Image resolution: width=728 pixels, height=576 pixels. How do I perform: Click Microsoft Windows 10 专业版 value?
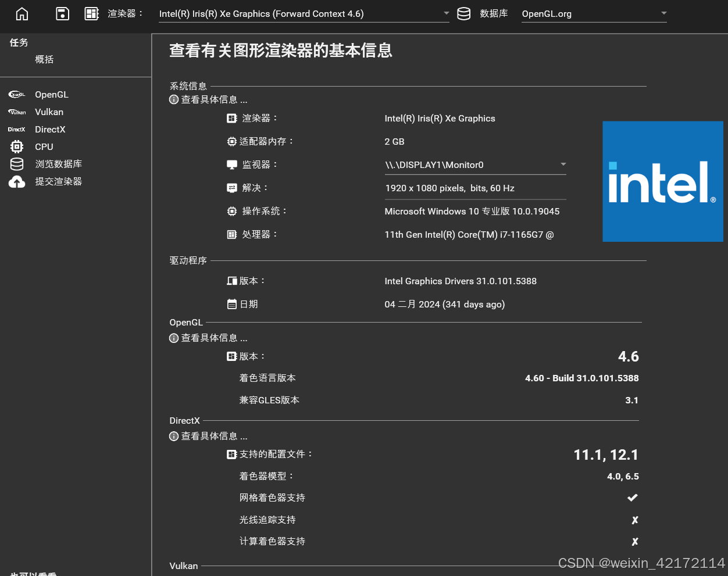click(x=472, y=212)
